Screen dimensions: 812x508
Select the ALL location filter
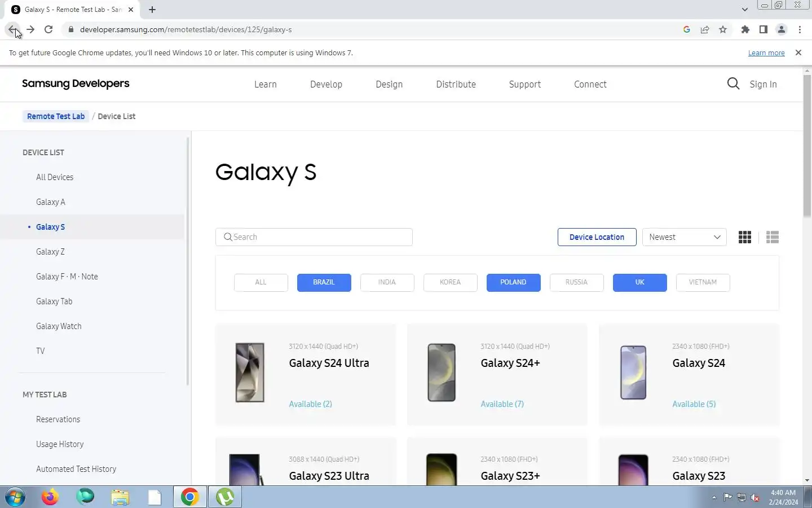click(261, 282)
